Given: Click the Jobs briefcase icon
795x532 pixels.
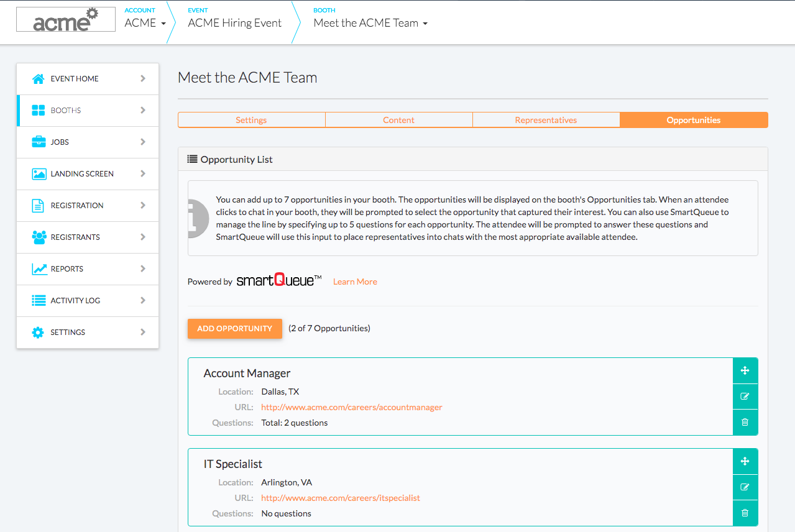Looking at the screenshot, I should click(x=39, y=142).
